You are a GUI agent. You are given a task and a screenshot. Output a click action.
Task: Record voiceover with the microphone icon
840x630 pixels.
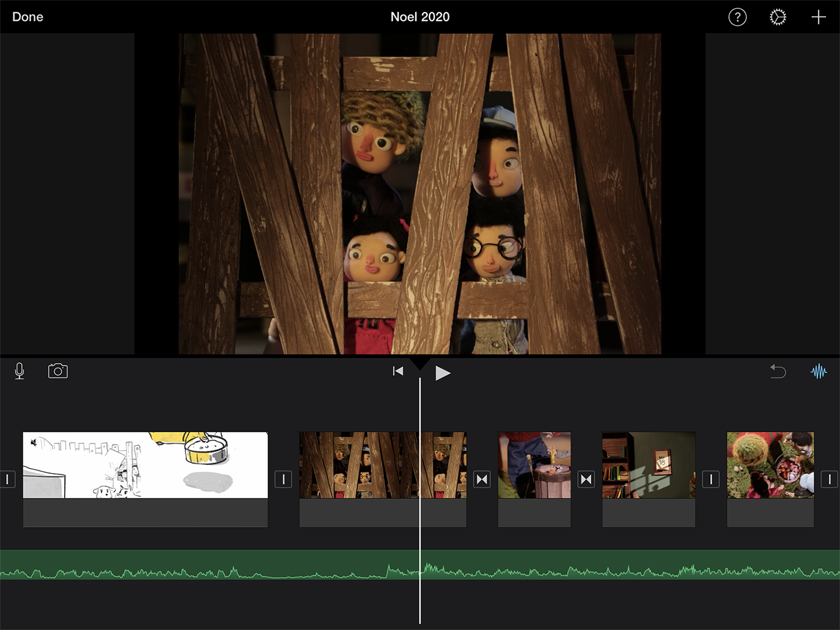click(19, 371)
